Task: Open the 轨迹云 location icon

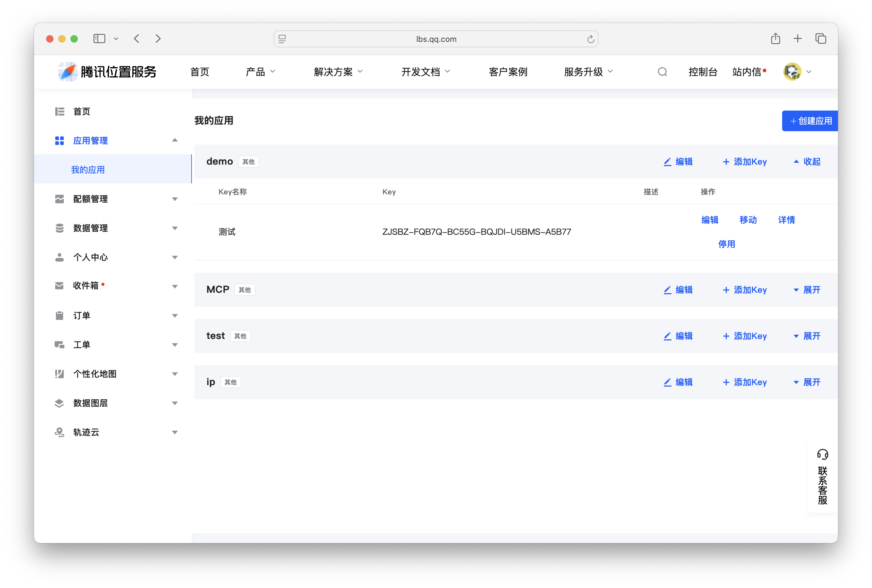Action: 59,432
